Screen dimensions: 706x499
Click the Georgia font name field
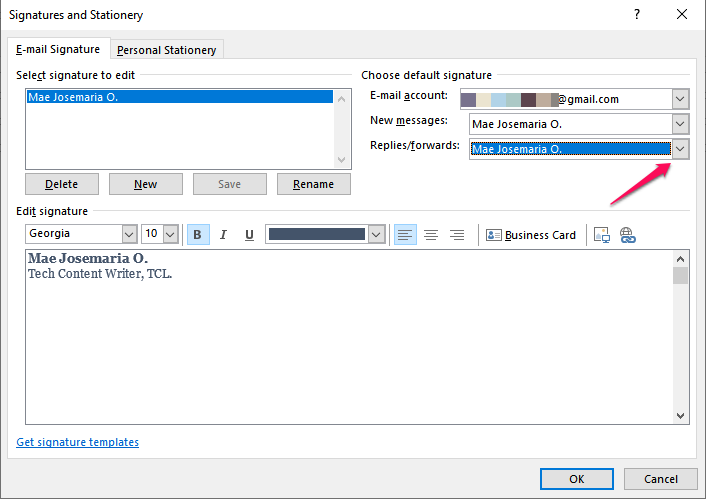(x=74, y=234)
